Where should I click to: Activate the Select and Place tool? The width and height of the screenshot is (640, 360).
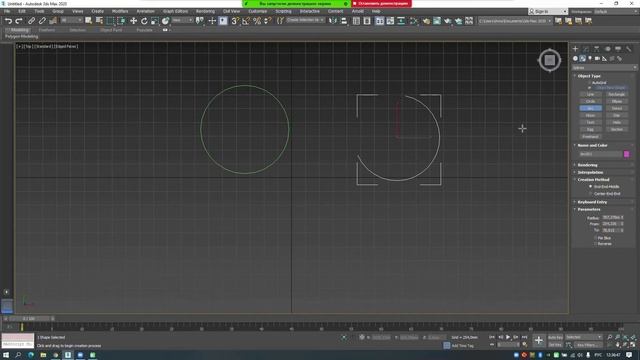165,21
